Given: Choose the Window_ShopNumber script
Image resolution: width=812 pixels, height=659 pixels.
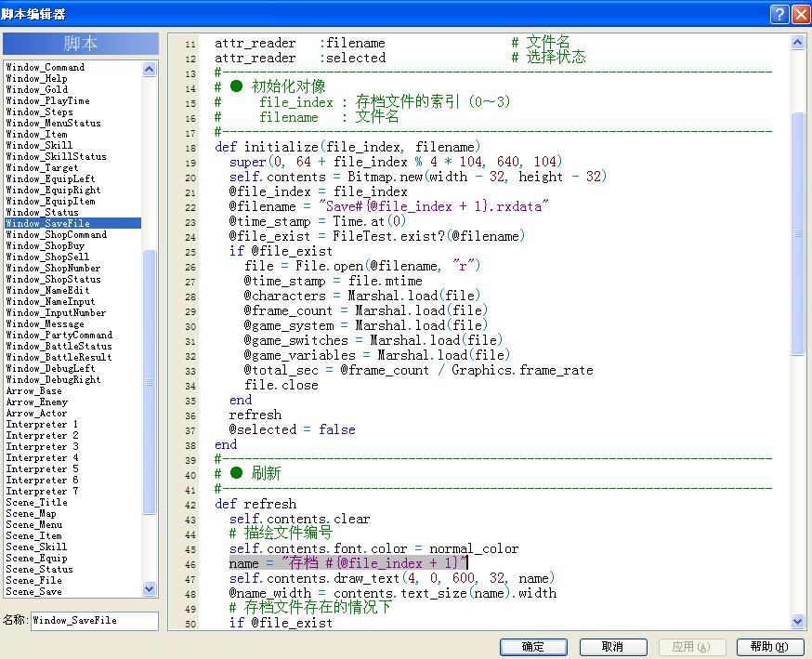Looking at the screenshot, I should coord(53,269).
